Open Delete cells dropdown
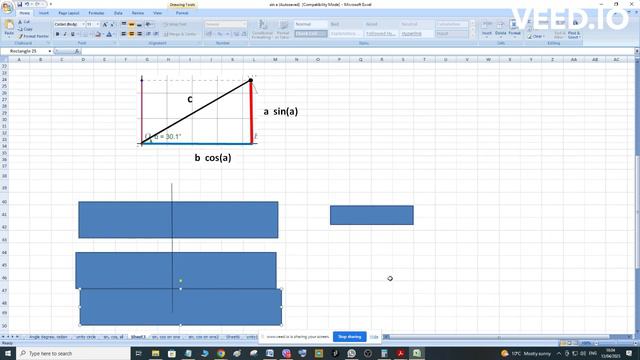Image resolution: width=640 pixels, height=360 pixels. [501, 29]
